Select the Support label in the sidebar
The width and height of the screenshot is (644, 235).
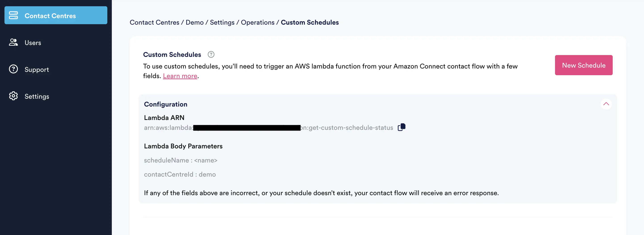tap(37, 70)
